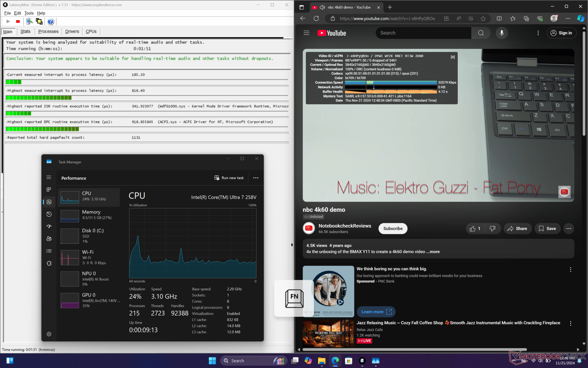The height and width of the screenshot is (368, 588).
Task: Click the red stop monitoring button in LatencyMon
Action: (18, 21)
